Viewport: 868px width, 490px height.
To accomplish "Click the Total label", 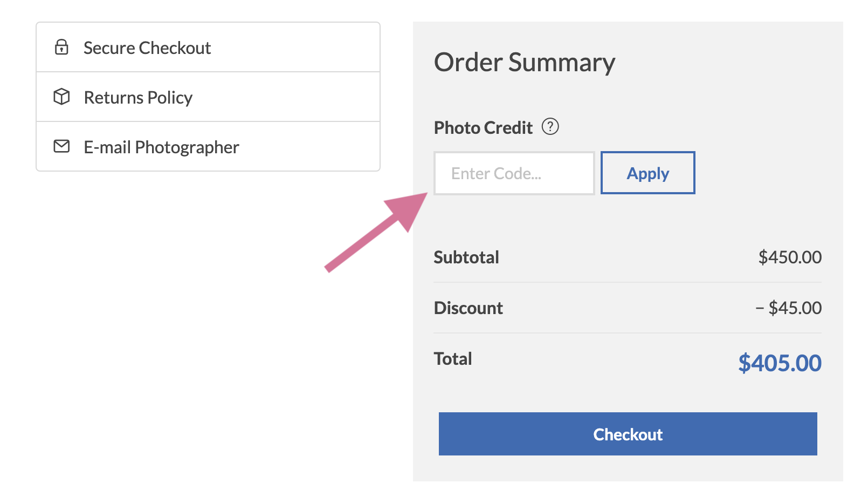I will point(453,359).
